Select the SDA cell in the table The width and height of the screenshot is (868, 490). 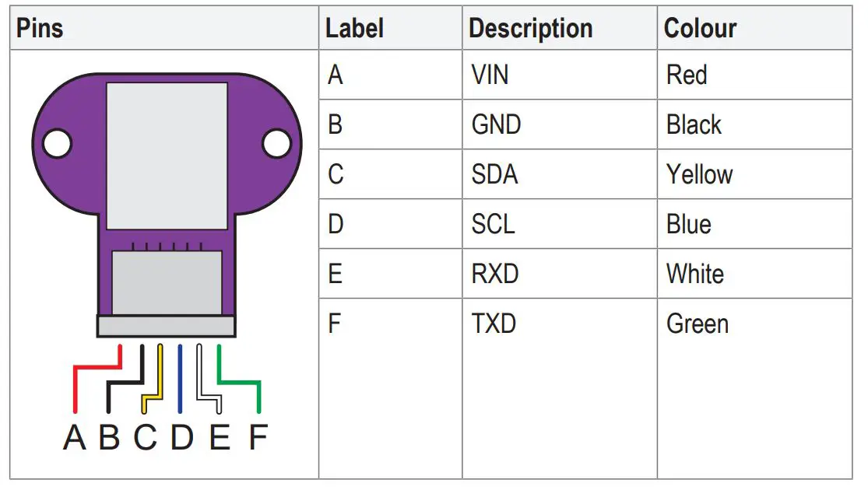[494, 174]
